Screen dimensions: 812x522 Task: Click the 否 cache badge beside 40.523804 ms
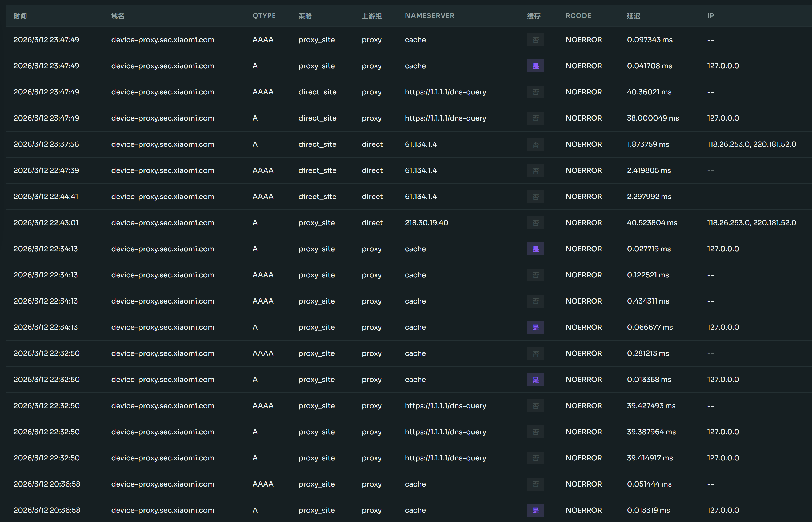[535, 223]
